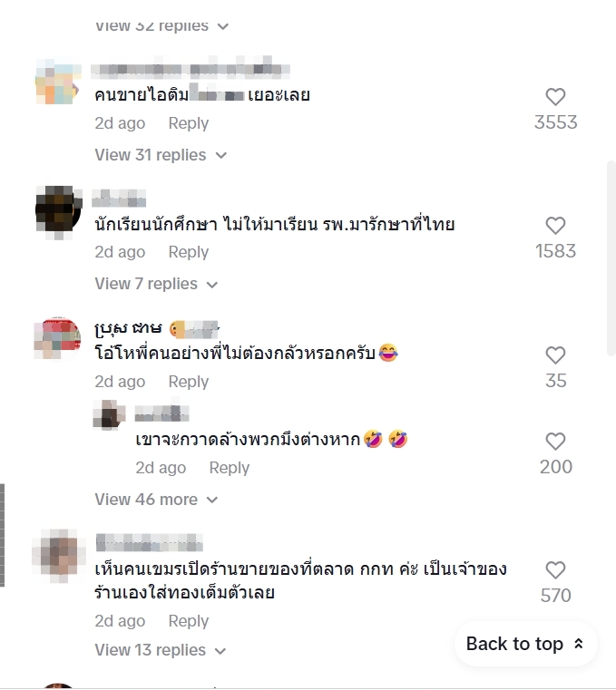Like the comment with 570 likes
The image size is (616, 690).
pos(555,570)
